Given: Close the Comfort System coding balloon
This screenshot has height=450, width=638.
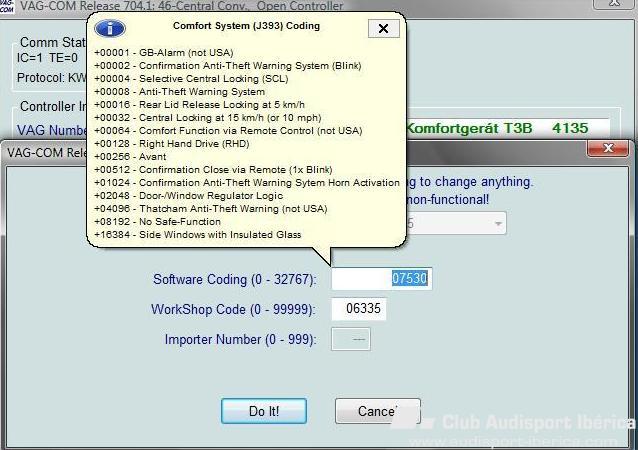Looking at the screenshot, I should pyautogui.click(x=383, y=28).
